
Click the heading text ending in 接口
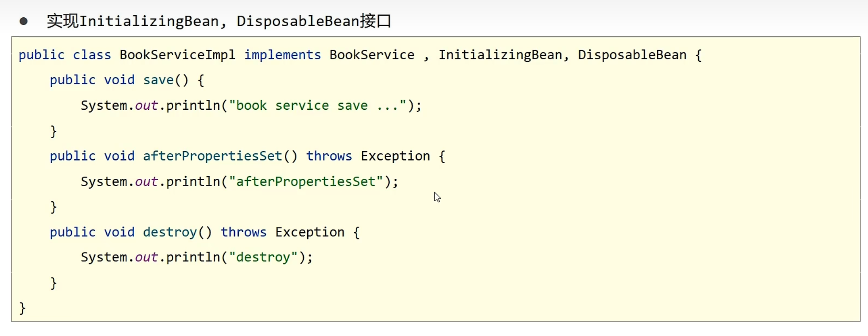coord(219,21)
